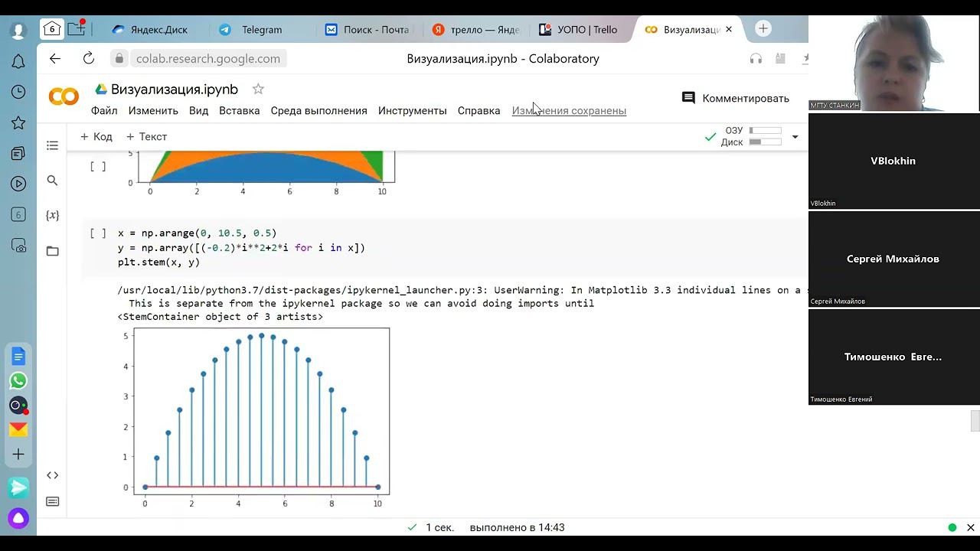Go back with the browser arrow

54,58
